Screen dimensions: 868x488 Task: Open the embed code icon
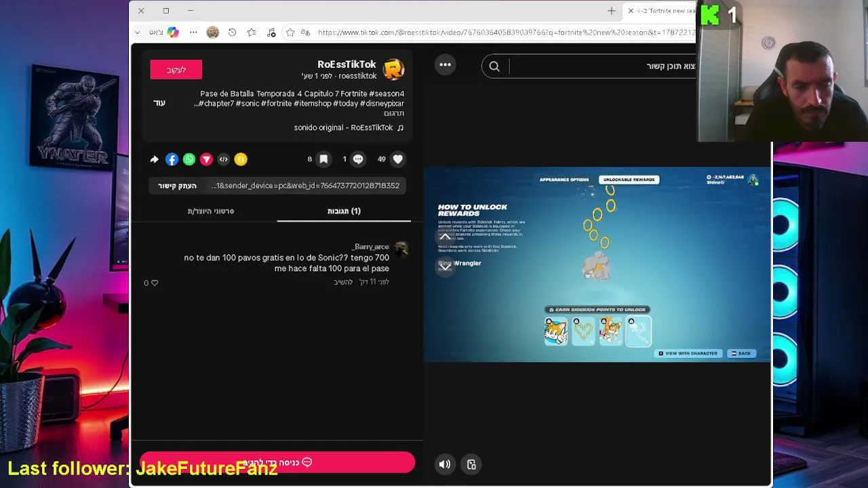(223, 159)
